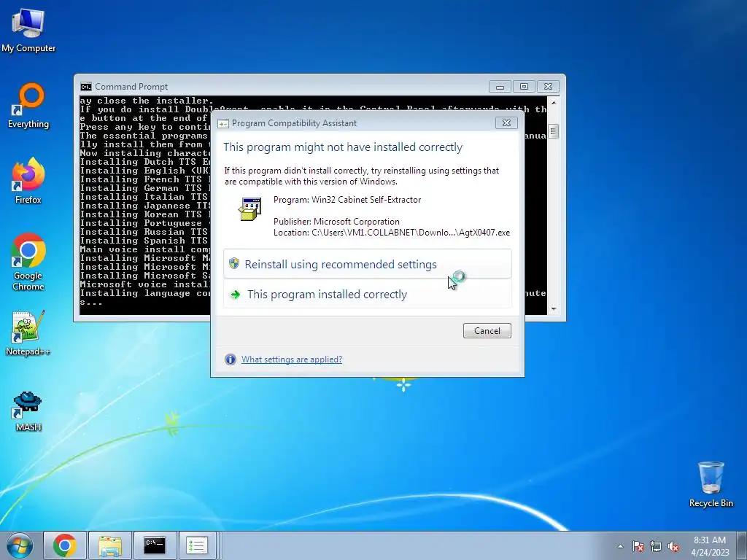Click the Publisher: Microsoft Corporation text

pyautogui.click(x=336, y=222)
